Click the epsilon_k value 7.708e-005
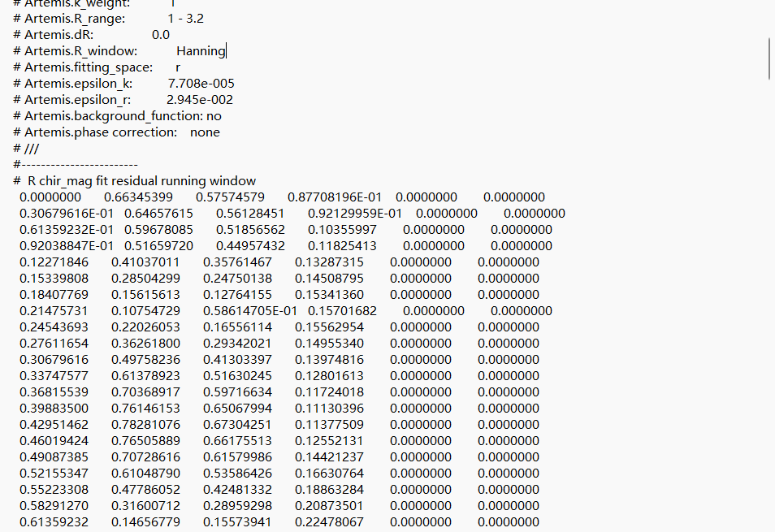Image resolution: width=775 pixels, height=532 pixels. (x=201, y=83)
